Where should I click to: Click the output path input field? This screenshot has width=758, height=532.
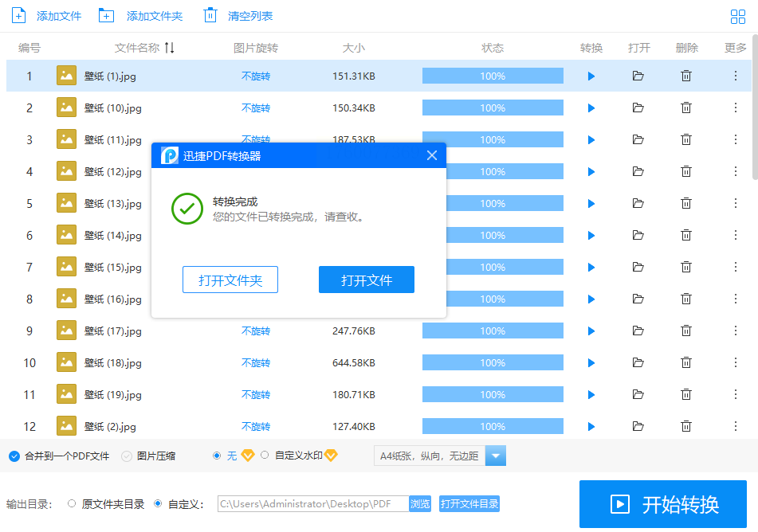pyautogui.click(x=312, y=503)
